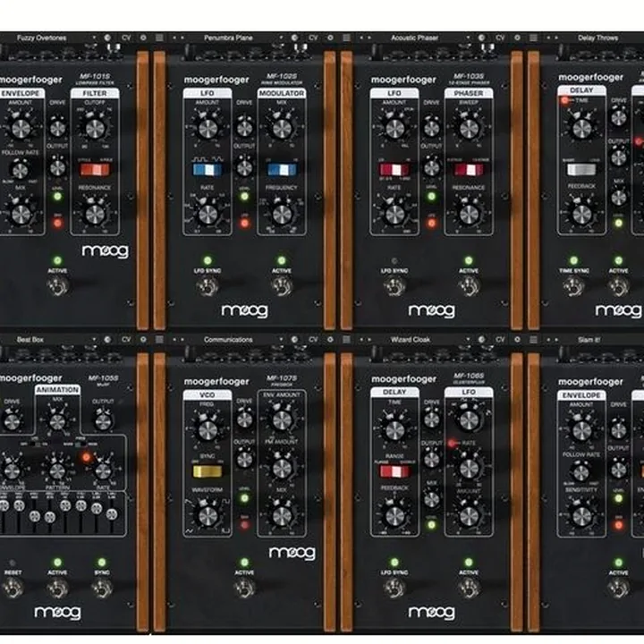This screenshot has height=644, width=644.
Task: Open CV panel in Beat Box header
Action: (126, 340)
